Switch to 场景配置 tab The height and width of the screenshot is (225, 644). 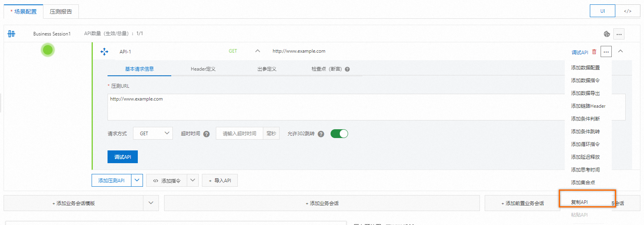tap(23, 12)
